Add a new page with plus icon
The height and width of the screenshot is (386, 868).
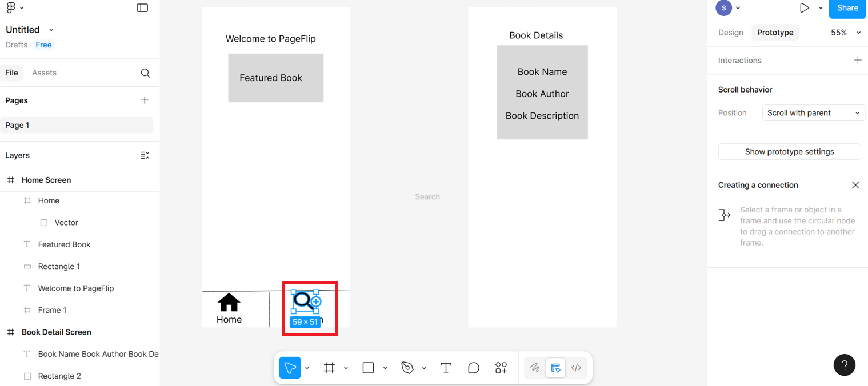coord(145,100)
